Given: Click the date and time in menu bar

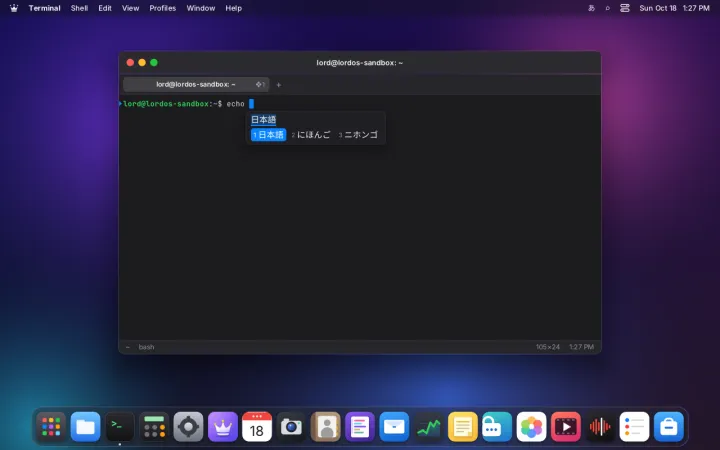Looking at the screenshot, I should (675, 8).
